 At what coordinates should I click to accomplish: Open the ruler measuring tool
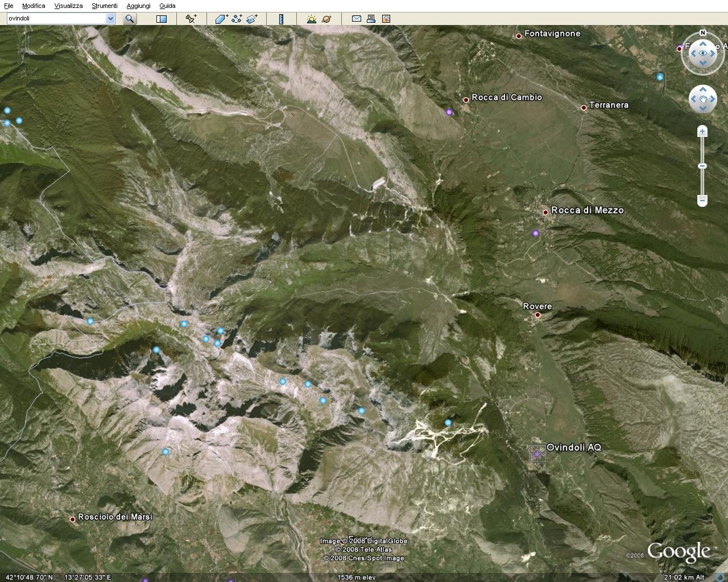[281, 19]
